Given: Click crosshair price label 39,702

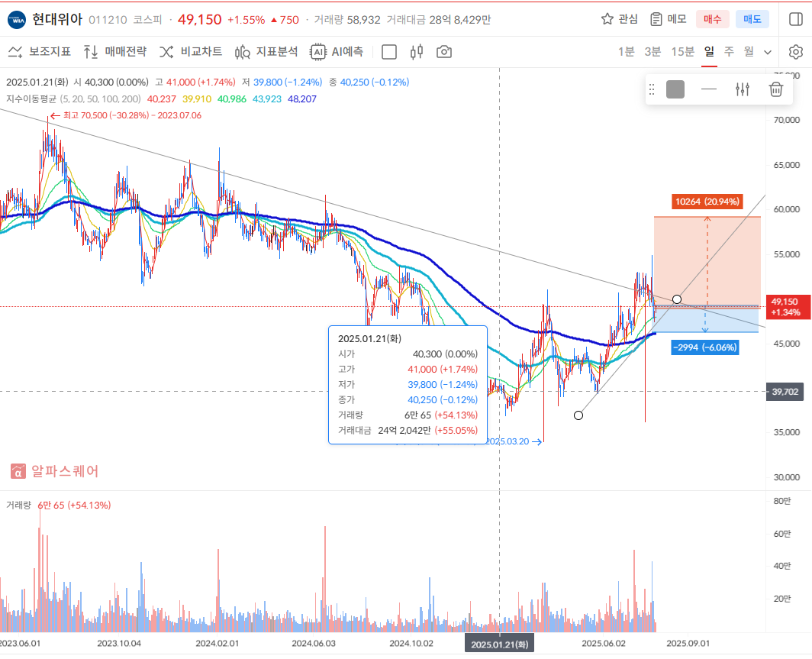Looking at the screenshot, I should click(785, 392).
